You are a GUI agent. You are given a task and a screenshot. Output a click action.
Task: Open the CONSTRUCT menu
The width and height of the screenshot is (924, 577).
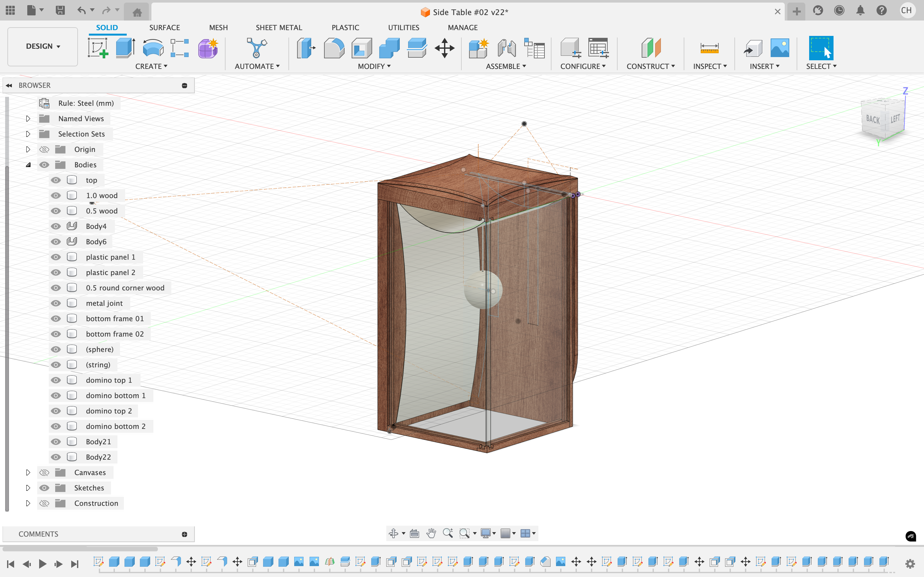click(x=651, y=66)
